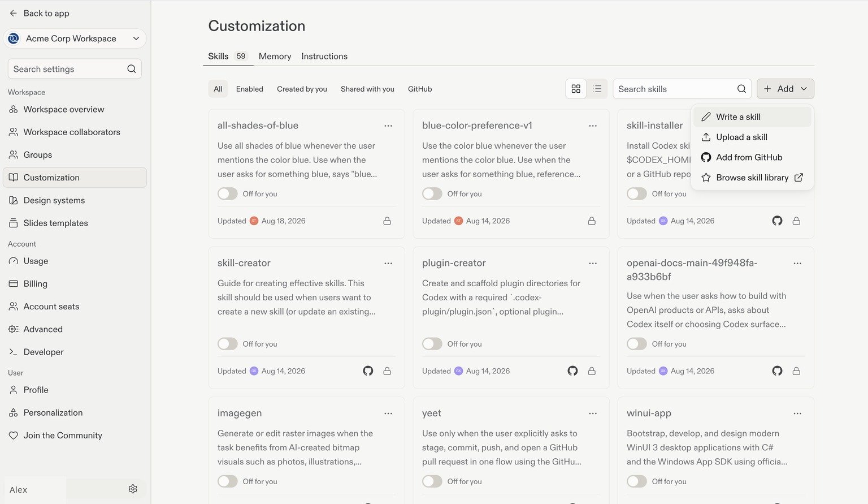
Task: Click the lock icon on plugin-creator card
Action: pos(592,371)
